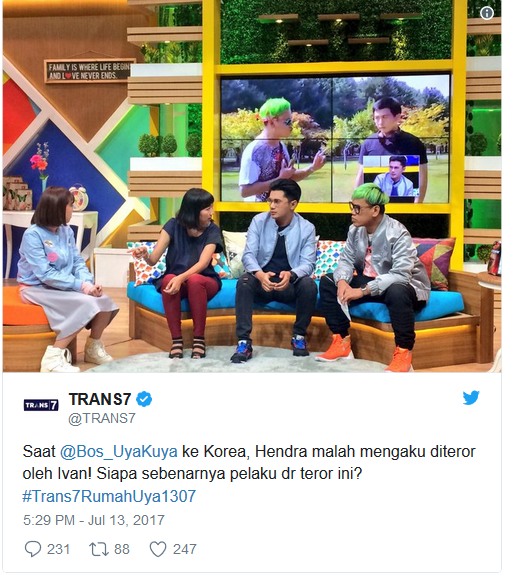Open the Twitter bird logo

(471, 398)
